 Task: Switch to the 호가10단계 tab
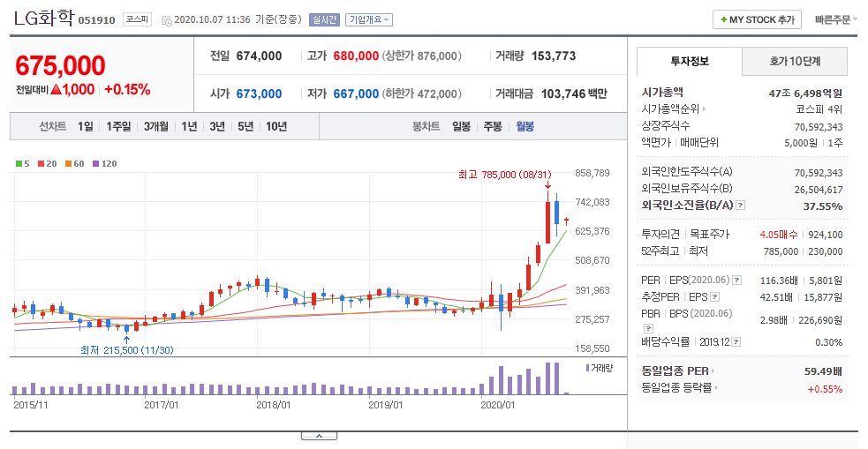(x=795, y=62)
